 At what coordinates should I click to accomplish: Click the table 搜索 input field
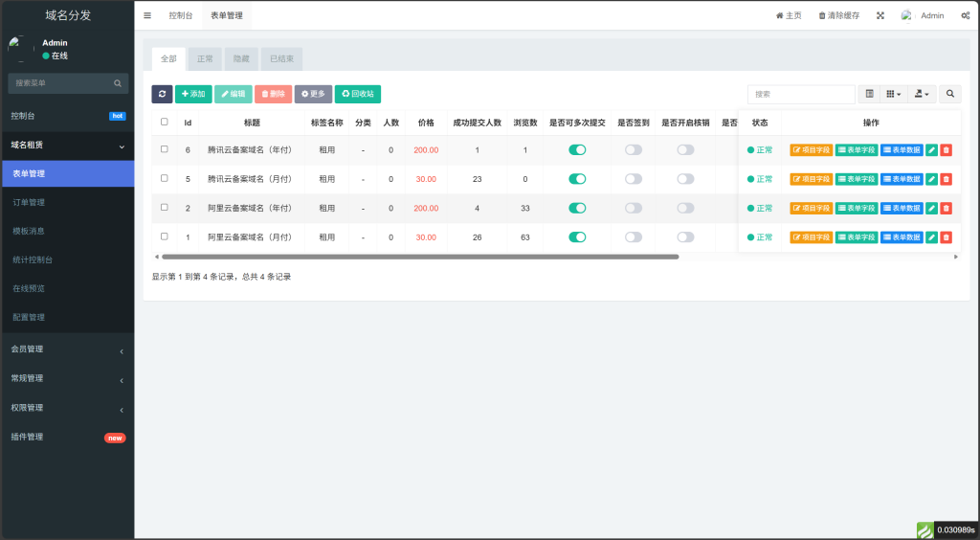point(801,94)
